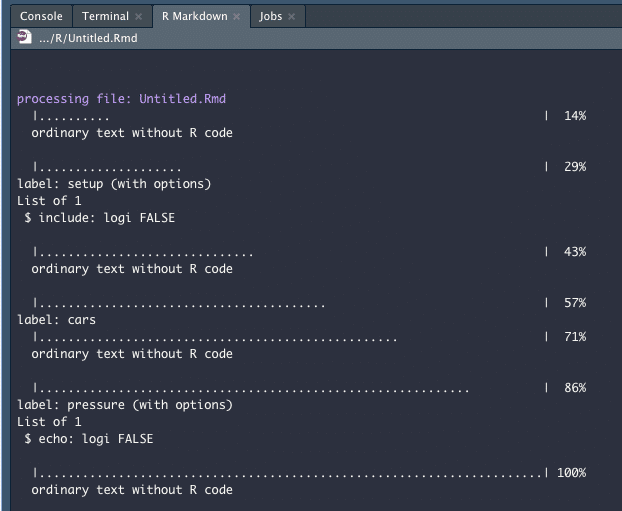The height and width of the screenshot is (511, 622).
Task: Click the 29% progress indicator
Action: click(x=574, y=167)
